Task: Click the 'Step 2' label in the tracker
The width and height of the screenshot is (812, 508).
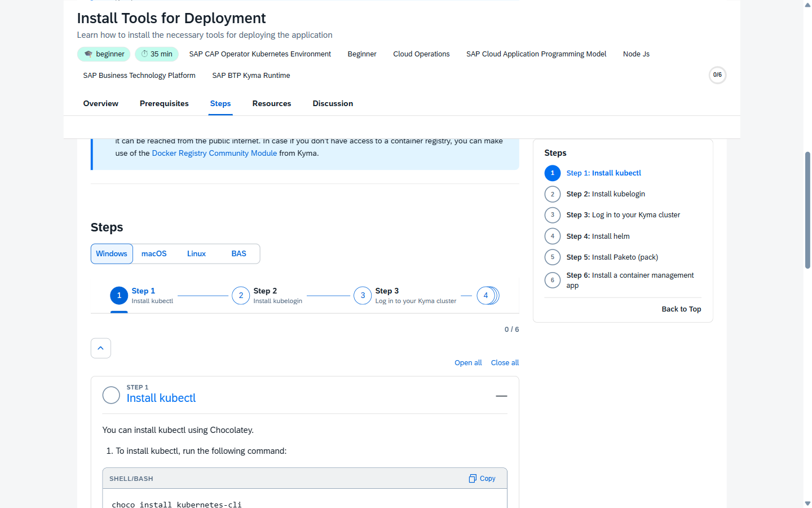Action: tap(265, 291)
